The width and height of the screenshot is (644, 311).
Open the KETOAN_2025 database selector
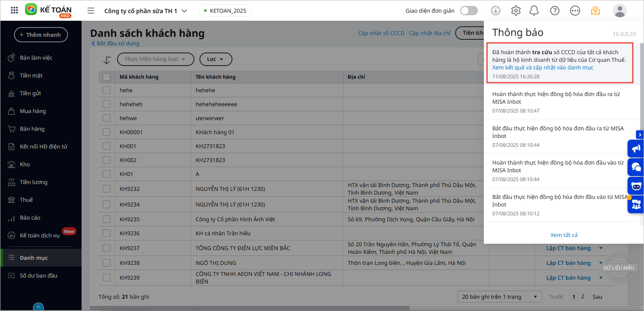point(225,11)
